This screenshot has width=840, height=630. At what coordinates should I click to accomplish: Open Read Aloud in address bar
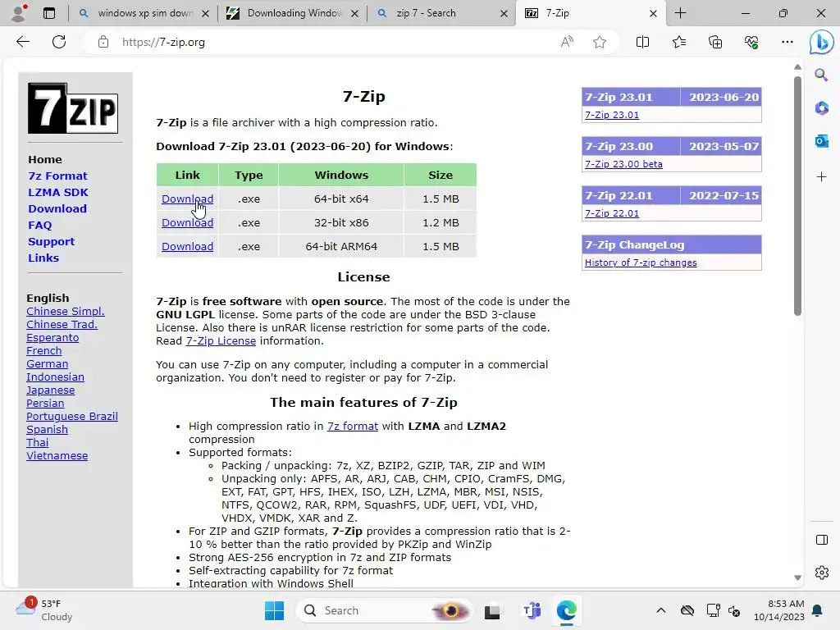tap(567, 42)
